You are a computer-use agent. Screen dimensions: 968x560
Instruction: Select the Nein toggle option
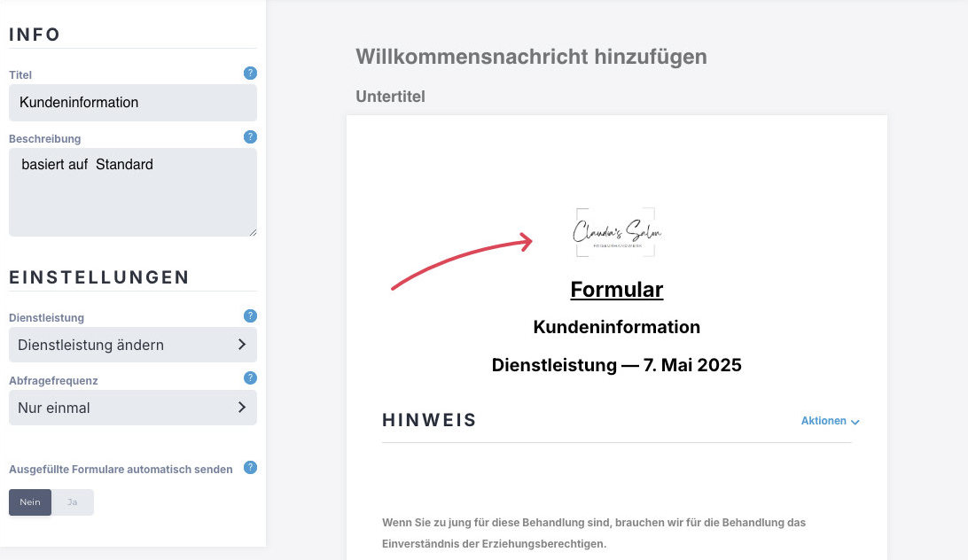(29, 502)
